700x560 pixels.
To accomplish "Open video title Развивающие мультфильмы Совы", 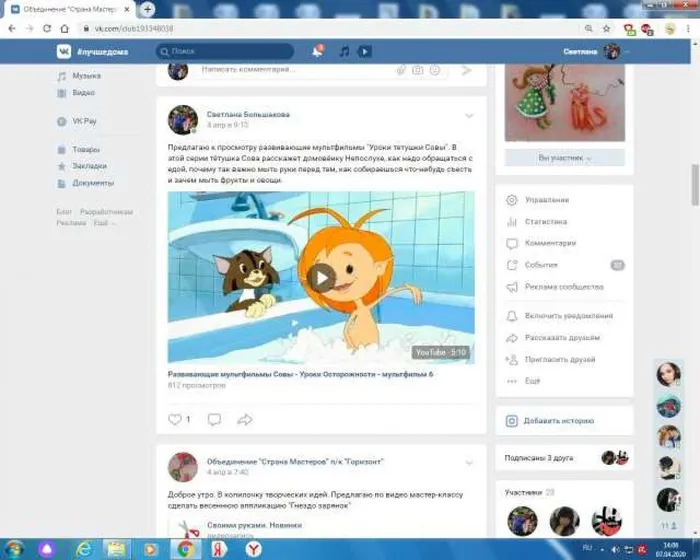I will [300, 374].
